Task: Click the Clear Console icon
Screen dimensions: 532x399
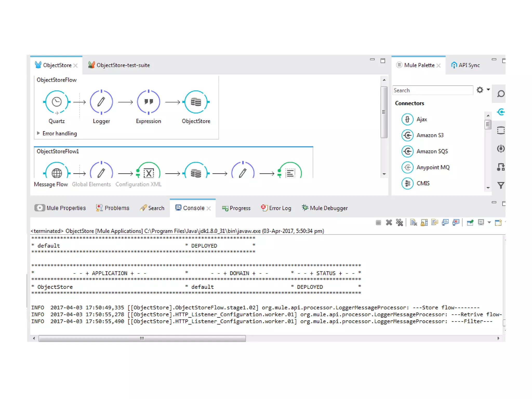Action: coord(413,223)
